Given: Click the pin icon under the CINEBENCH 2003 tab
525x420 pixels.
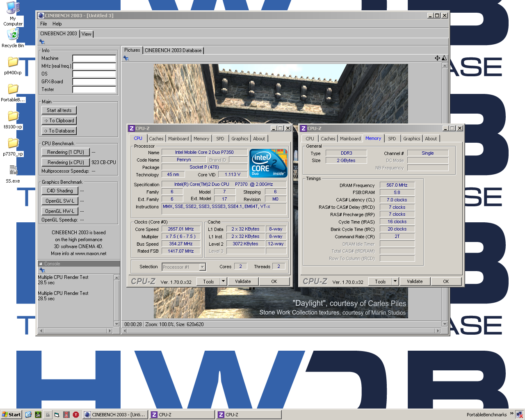Looking at the screenshot, I should coord(42,42).
